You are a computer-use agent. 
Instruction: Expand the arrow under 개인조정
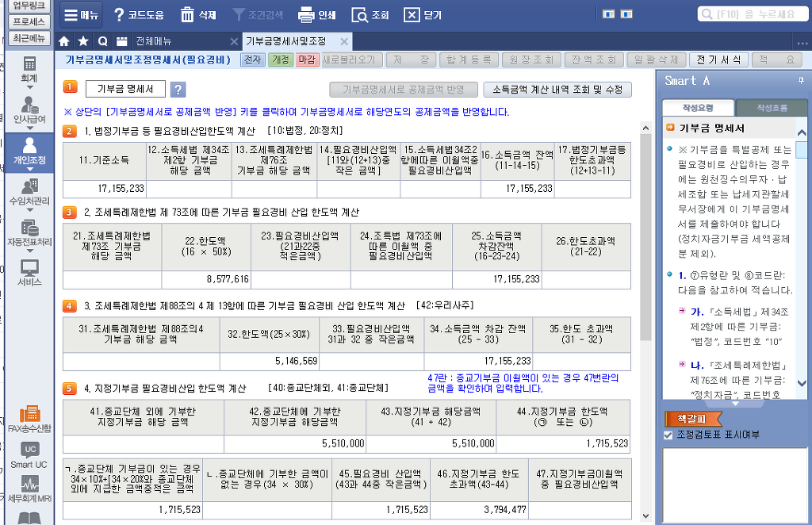tap(29, 169)
